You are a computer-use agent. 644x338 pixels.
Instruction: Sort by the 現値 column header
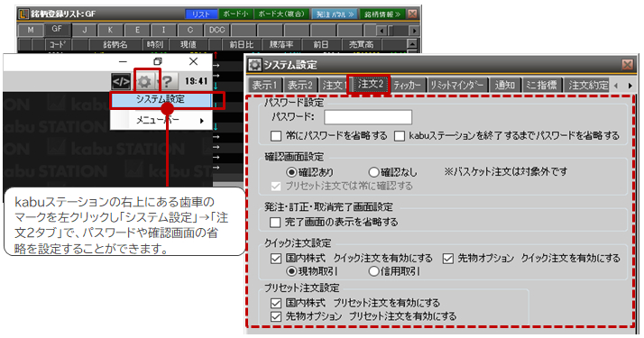[x=188, y=44]
